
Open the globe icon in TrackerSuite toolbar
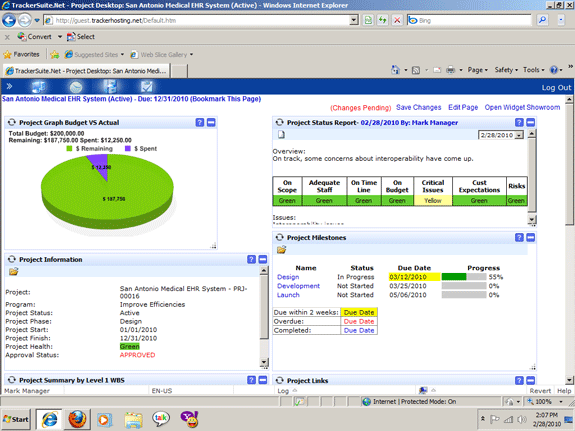[76, 87]
